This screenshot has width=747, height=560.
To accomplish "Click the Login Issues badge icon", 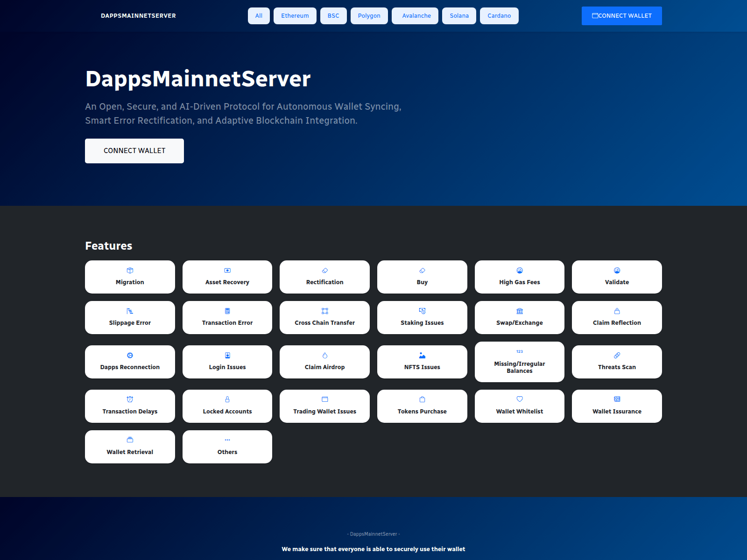I will [x=227, y=356].
